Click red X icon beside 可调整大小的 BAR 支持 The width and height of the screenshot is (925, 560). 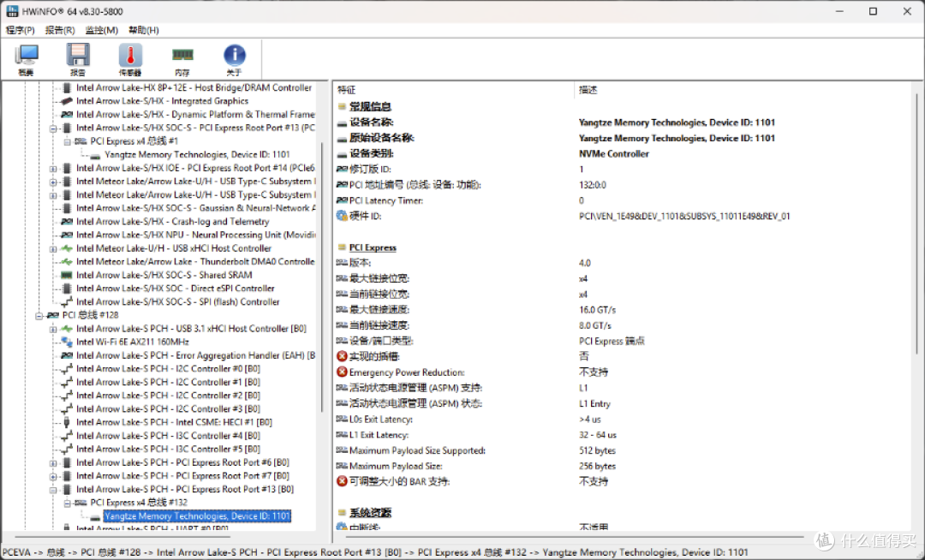(x=342, y=481)
